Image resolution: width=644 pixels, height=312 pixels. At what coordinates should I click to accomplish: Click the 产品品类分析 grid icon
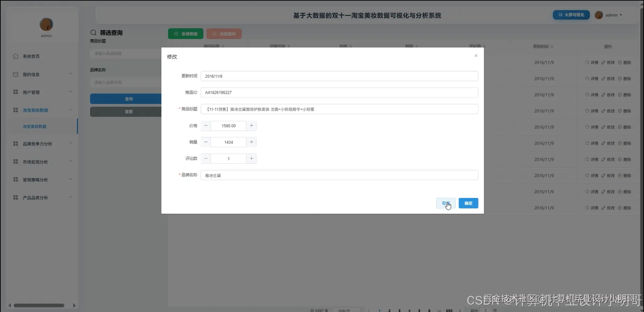click(16, 197)
